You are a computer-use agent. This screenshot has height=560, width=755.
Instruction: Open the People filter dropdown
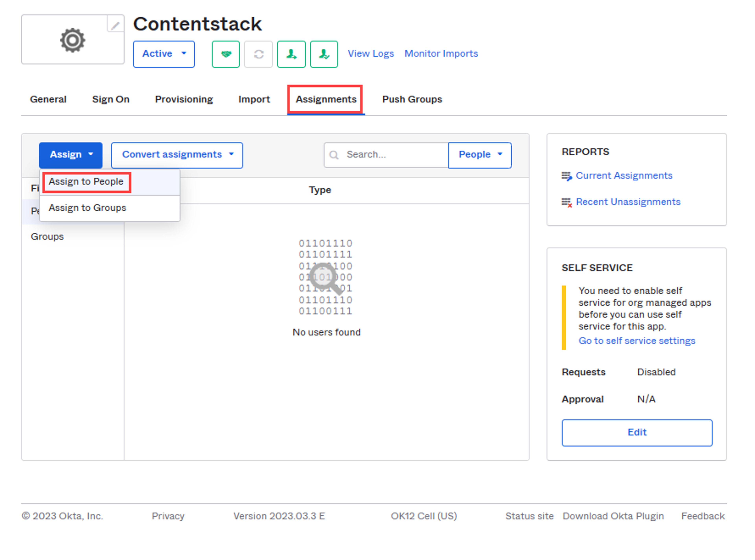point(480,155)
